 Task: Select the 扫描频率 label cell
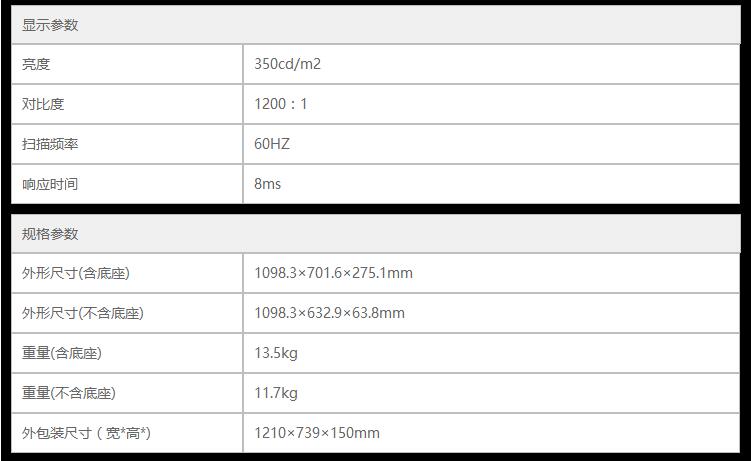pyautogui.click(x=50, y=144)
